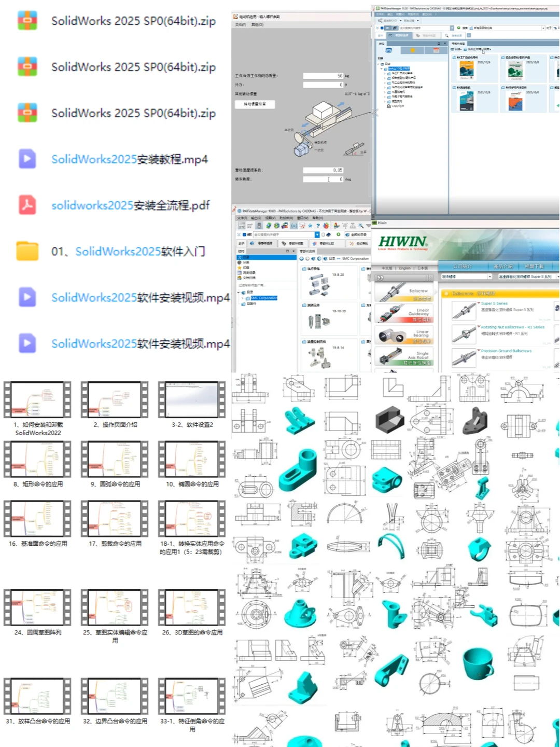560x747 pixels.
Task: Open the 01、SolidWorks2025软件入门 folder
Action: tap(128, 252)
